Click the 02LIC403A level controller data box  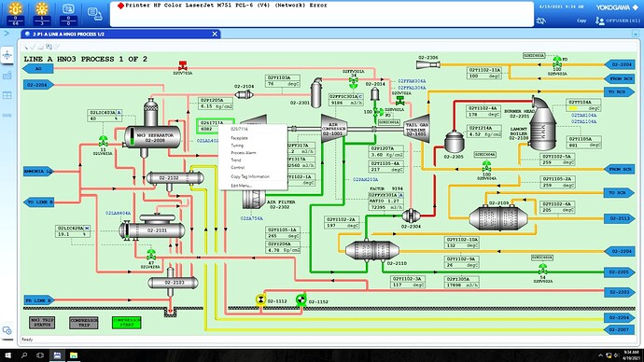[105, 116]
